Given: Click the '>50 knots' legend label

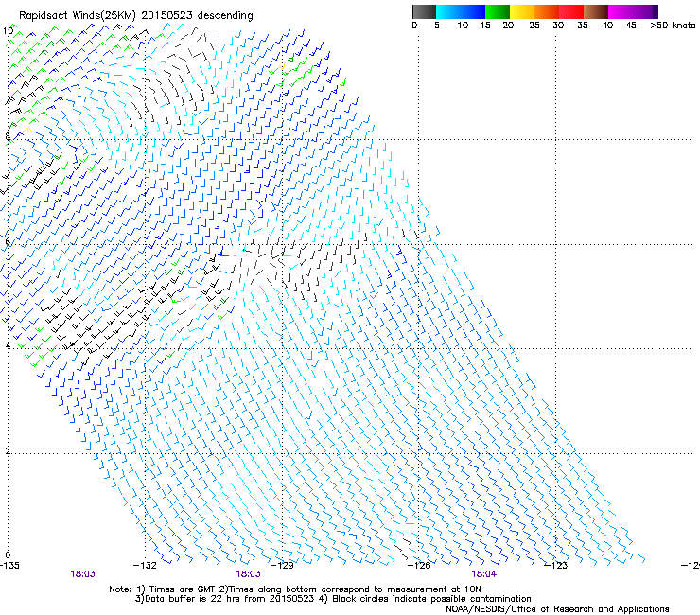Looking at the screenshot, I should click(673, 26).
